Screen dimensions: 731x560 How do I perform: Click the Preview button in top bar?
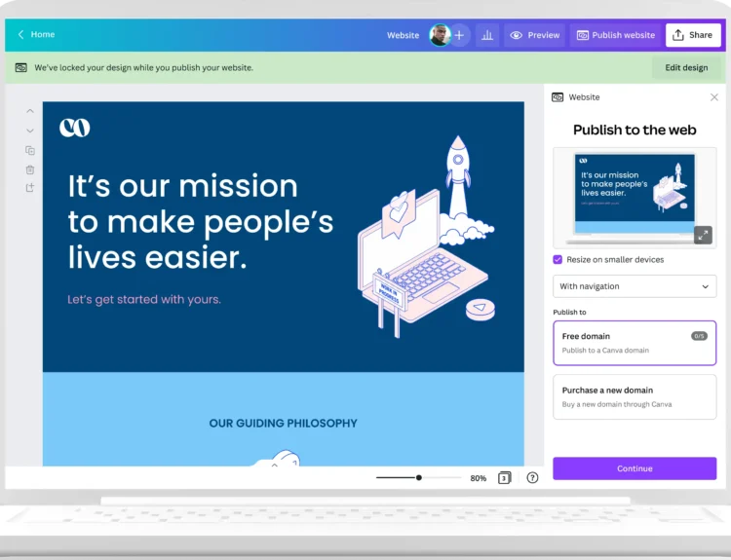pyautogui.click(x=535, y=35)
